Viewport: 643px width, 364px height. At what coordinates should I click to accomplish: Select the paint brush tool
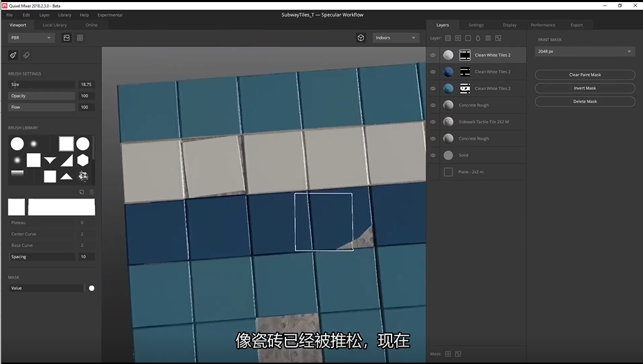[13, 55]
